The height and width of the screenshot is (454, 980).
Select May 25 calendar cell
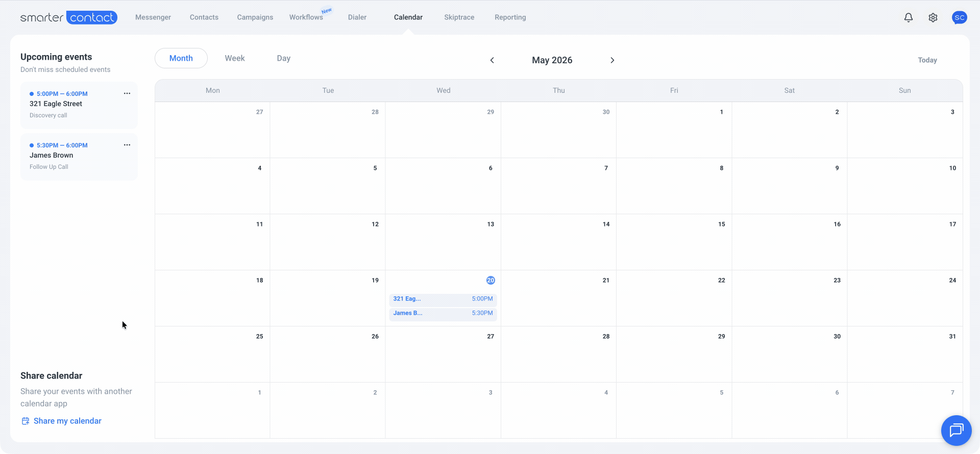(212, 354)
